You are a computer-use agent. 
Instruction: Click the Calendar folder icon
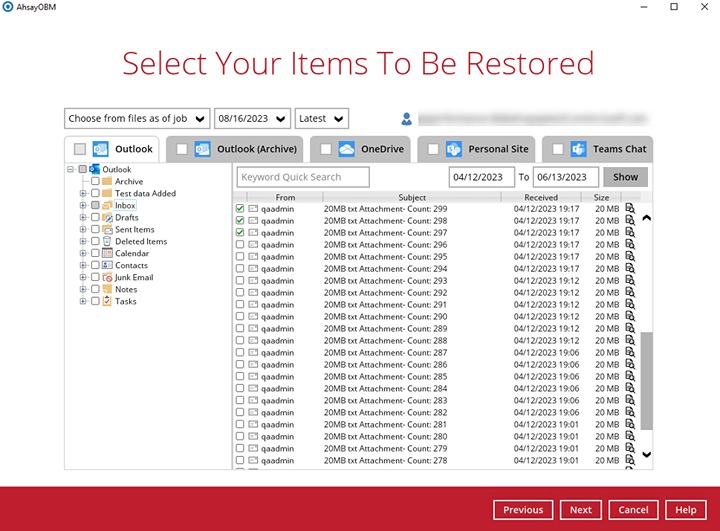pos(107,254)
